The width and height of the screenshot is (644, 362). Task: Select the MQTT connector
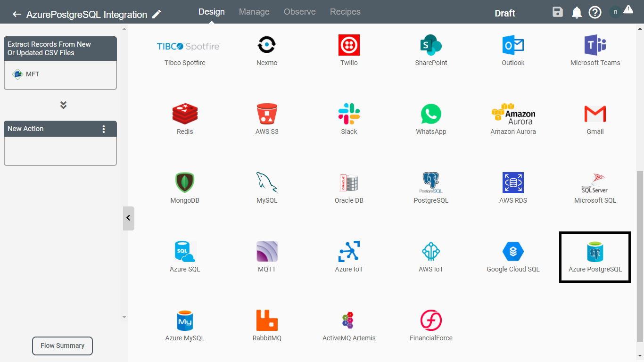(267, 256)
